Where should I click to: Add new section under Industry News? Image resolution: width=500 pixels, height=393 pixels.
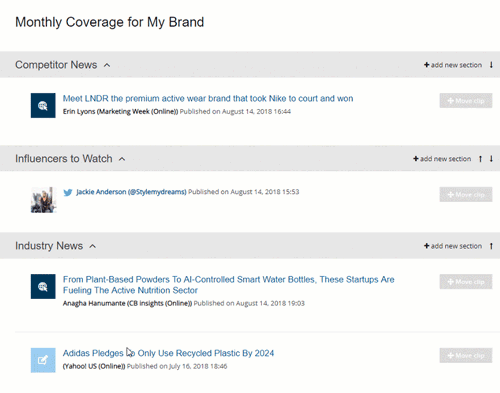453,246
